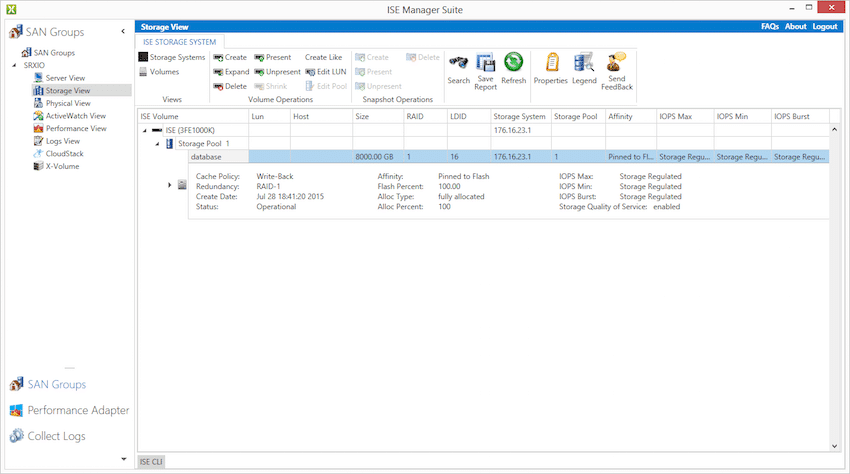Sort by ISE Volume column header

(x=193, y=116)
